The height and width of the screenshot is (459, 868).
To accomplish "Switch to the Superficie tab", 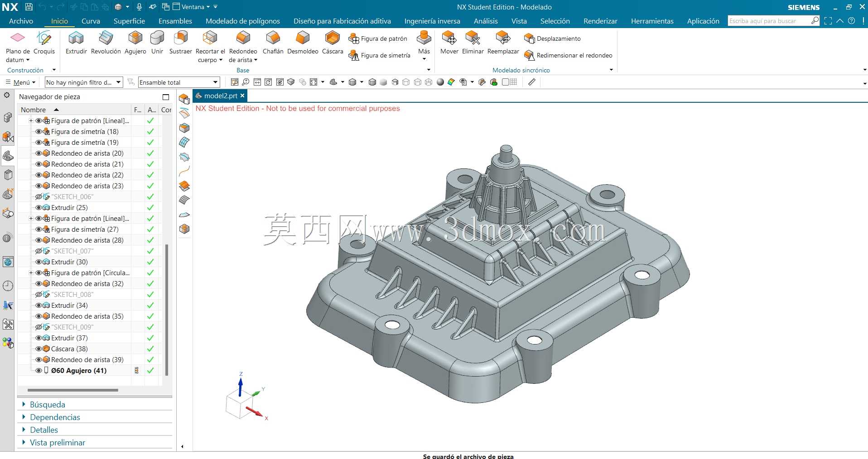I will 129,21.
